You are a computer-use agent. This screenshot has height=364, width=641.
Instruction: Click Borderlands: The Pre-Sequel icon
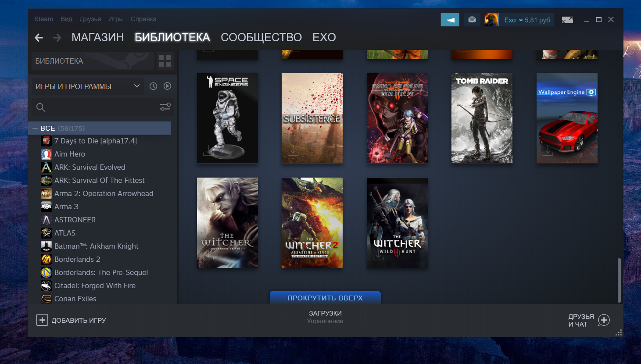point(46,272)
